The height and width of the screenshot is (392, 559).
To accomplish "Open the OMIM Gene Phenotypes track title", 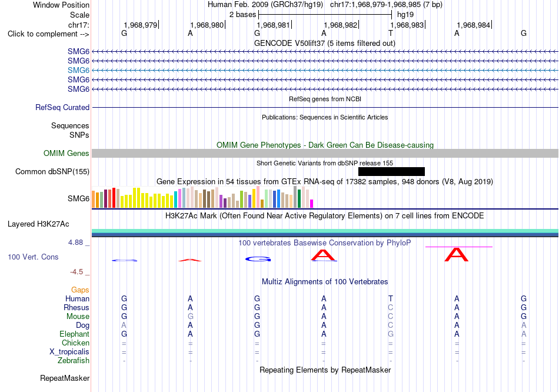I will tap(325, 145).
